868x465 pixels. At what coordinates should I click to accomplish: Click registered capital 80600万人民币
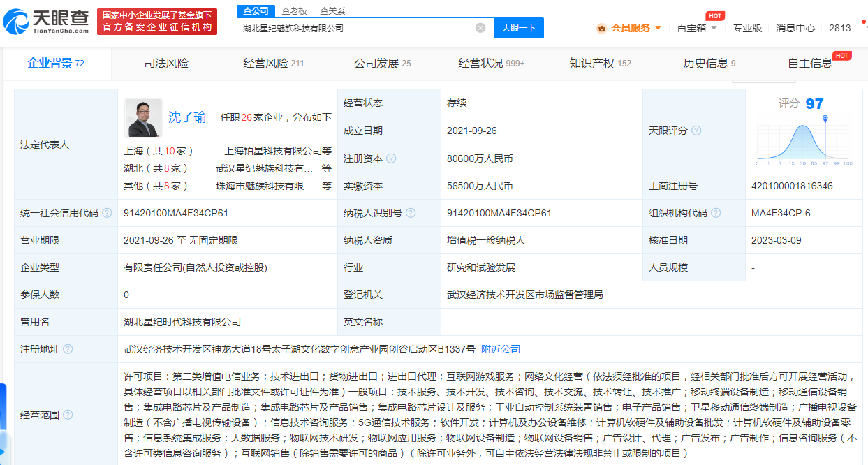480,158
